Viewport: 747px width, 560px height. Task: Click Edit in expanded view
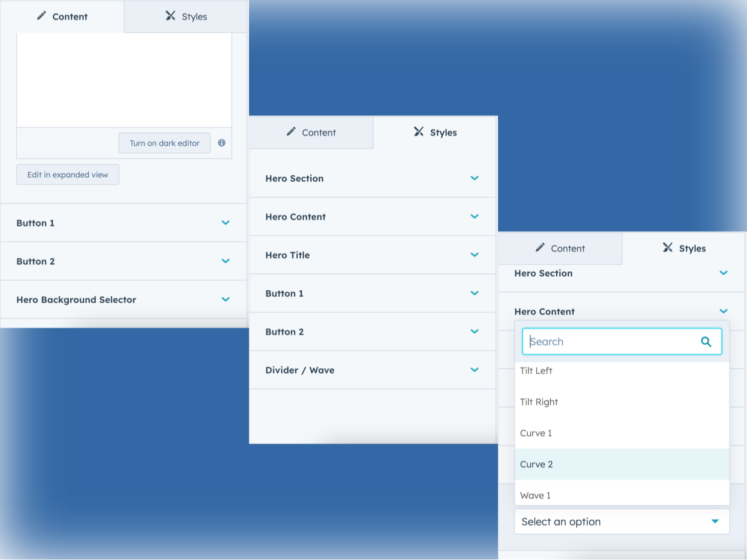click(67, 174)
